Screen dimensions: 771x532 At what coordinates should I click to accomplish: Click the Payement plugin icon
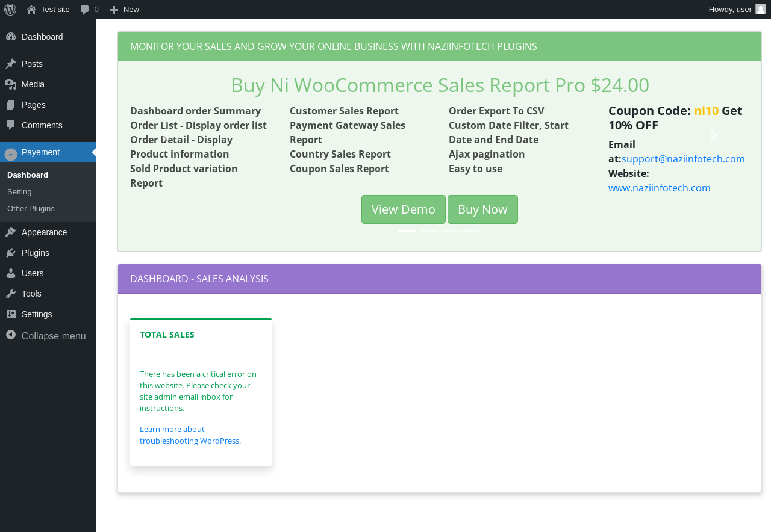click(x=11, y=154)
